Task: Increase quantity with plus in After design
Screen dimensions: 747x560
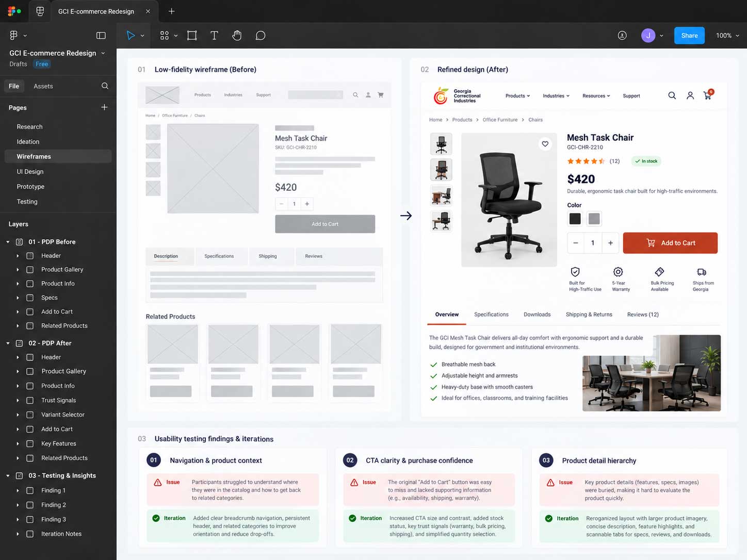Action: coord(610,243)
